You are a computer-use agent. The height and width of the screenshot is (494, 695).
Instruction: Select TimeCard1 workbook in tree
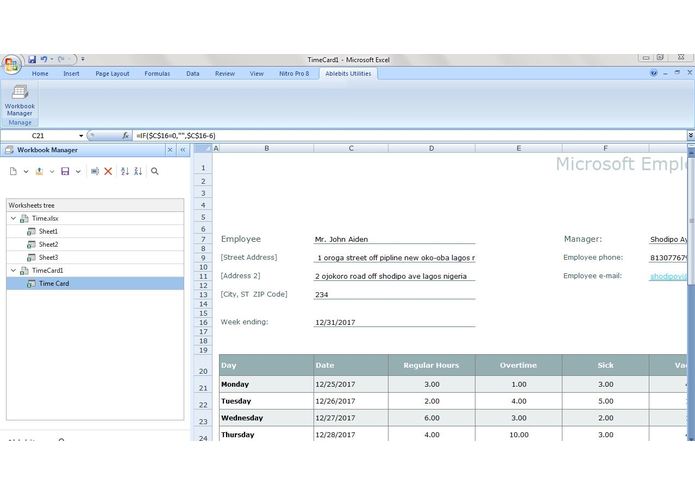[x=47, y=270]
